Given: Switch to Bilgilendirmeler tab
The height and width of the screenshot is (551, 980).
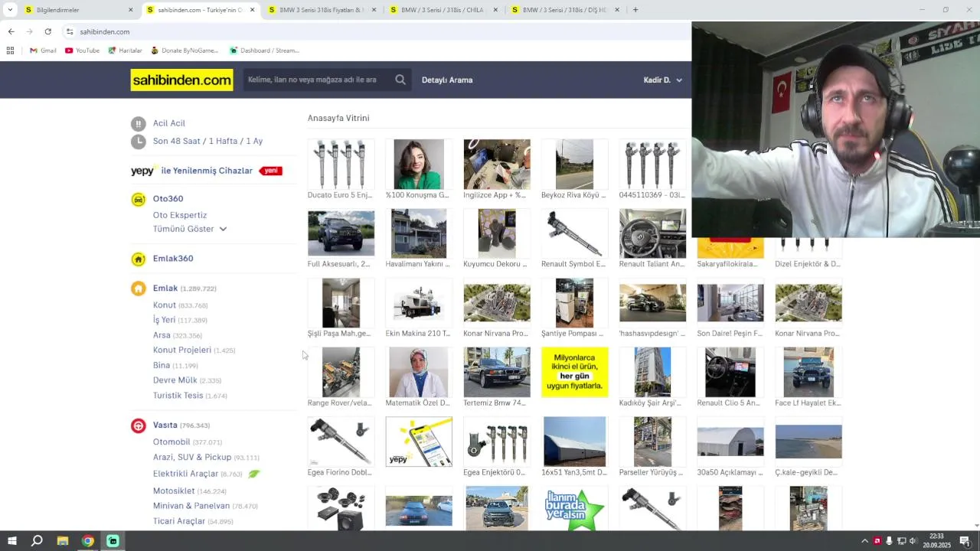Looking at the screenshot, I should coord(77,10).
